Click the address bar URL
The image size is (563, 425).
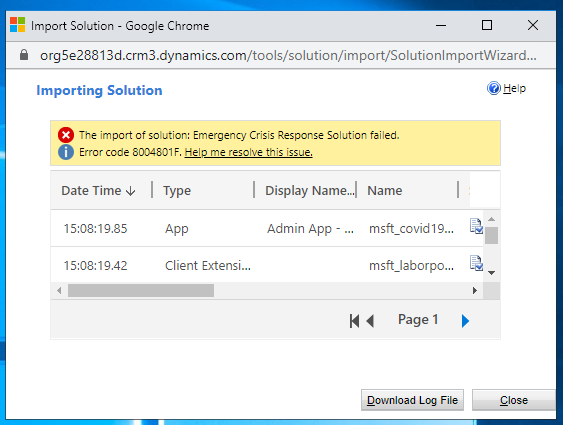tap(288, 55)
